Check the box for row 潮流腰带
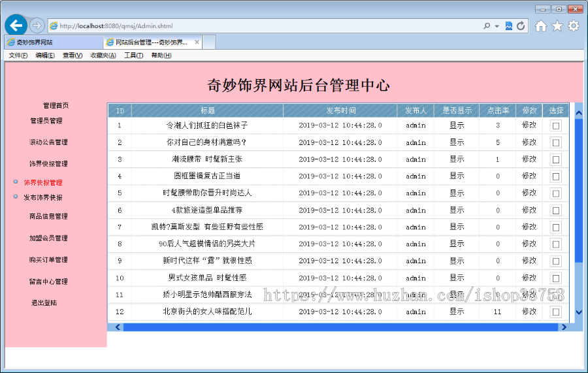Viewport: 588px width, 373px height. coord(556,159)
